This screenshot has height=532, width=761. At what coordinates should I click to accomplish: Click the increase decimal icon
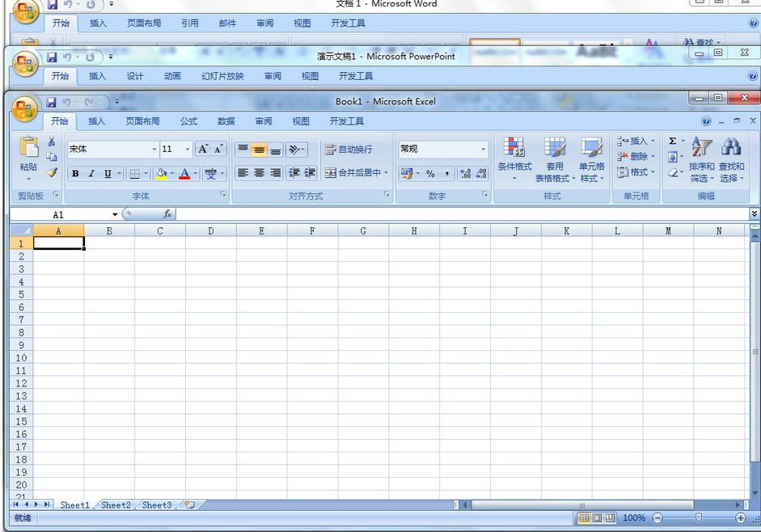coord(465,173)
